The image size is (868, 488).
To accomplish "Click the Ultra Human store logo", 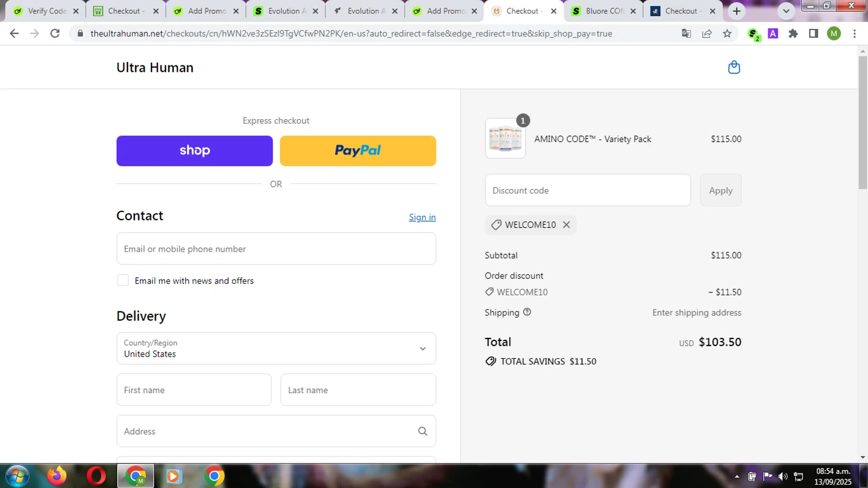I will [155, 67].
